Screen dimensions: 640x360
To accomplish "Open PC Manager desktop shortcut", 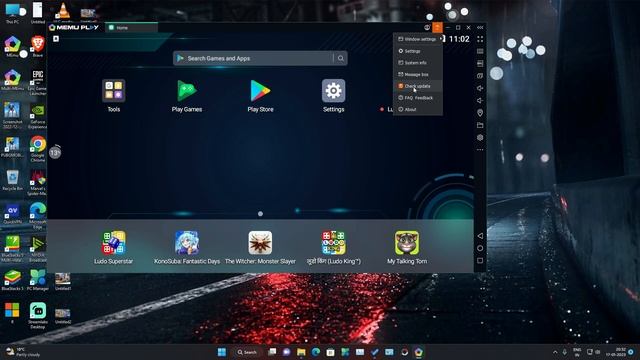I will coord(38,280).
